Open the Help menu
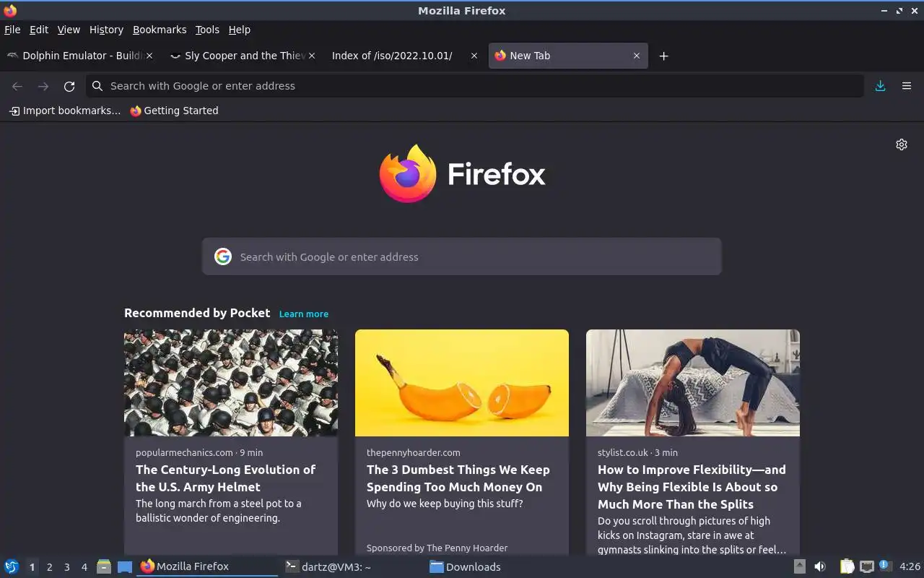This screenshot has width=924, height=578. tap(240, 30)
